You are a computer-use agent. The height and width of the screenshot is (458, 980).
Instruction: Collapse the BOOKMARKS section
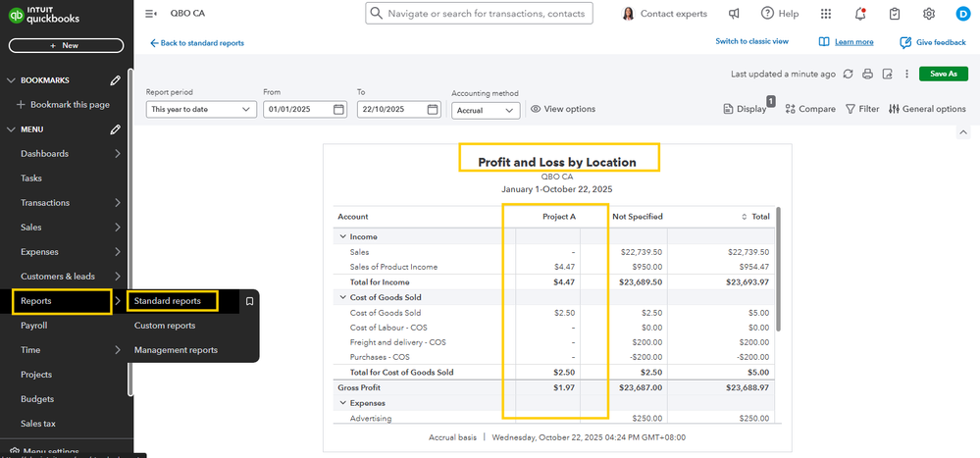tap(10, 80)
